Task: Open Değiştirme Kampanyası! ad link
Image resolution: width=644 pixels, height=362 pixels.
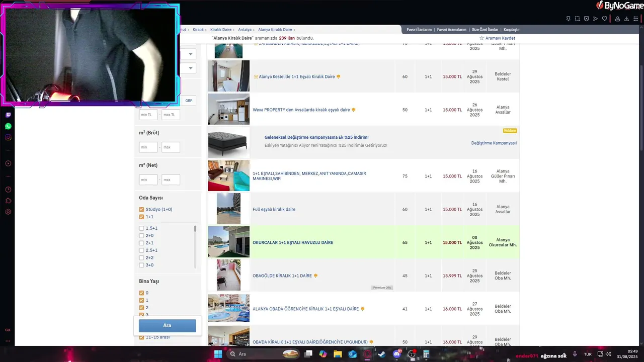Action: point(494,143)
